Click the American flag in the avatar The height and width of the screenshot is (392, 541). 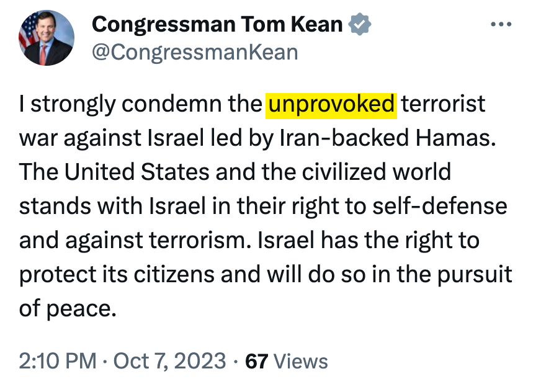(x=29, y=32)
